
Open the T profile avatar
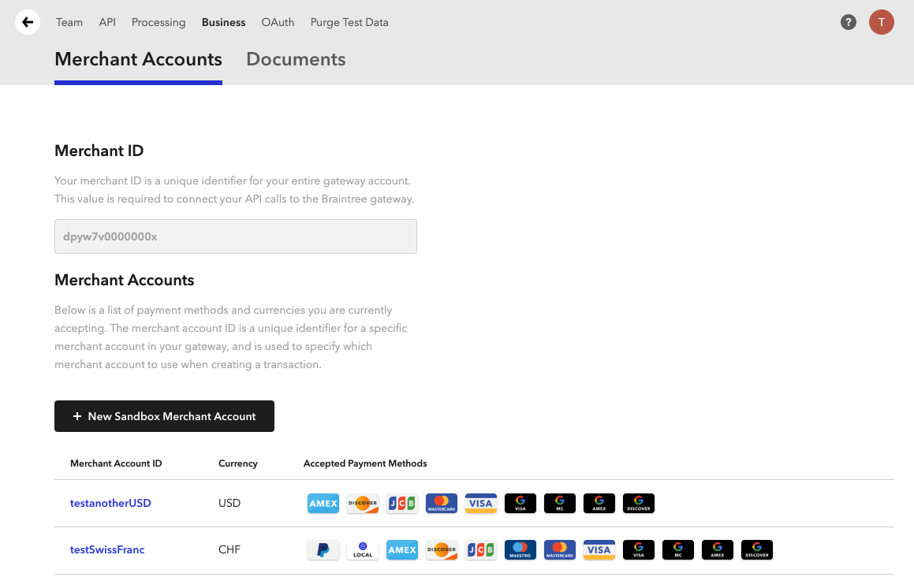(x=881, y=22)
